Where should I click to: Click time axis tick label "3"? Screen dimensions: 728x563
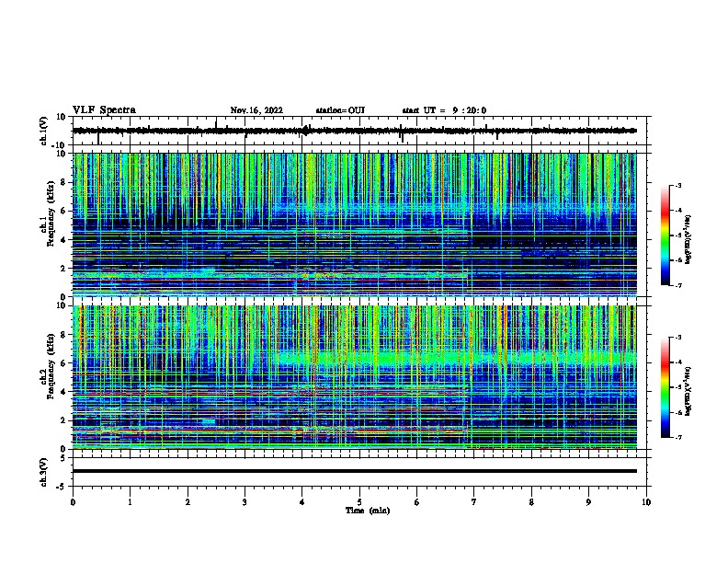tap(245, 502)
